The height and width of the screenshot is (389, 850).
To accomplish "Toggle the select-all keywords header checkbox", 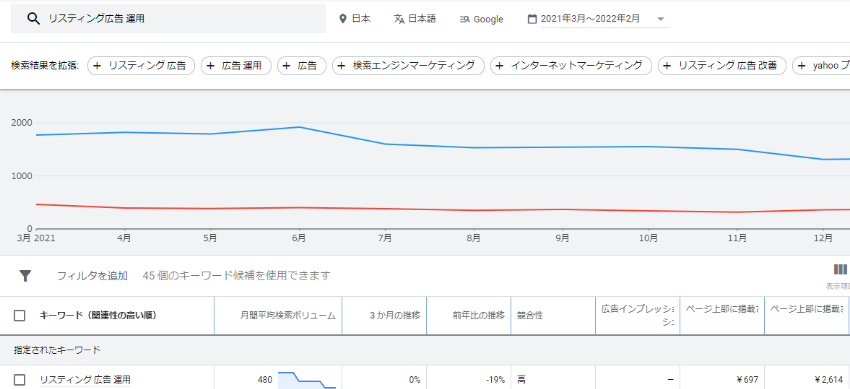I will point(20,316).
